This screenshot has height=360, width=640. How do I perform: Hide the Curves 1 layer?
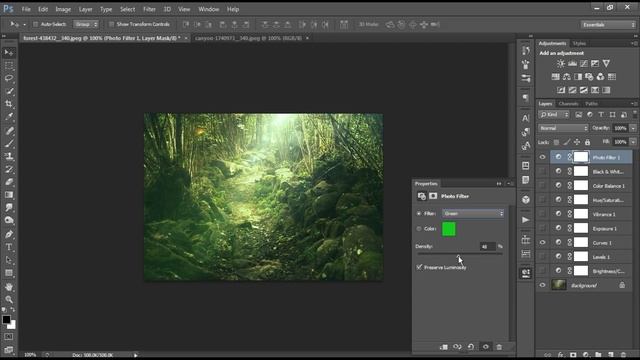point(542,242)
